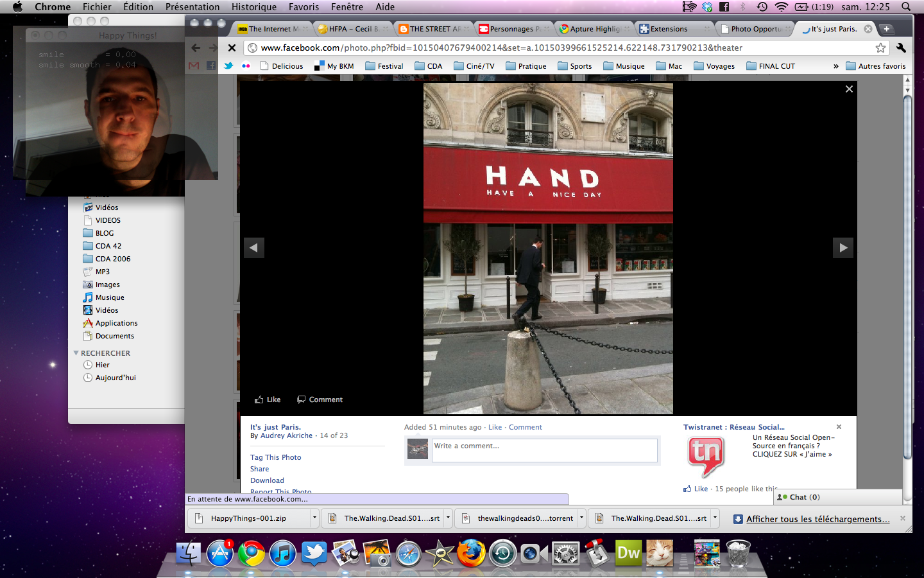Open dropdown for HappyThings-001.zip download

[x=314, y=518]
